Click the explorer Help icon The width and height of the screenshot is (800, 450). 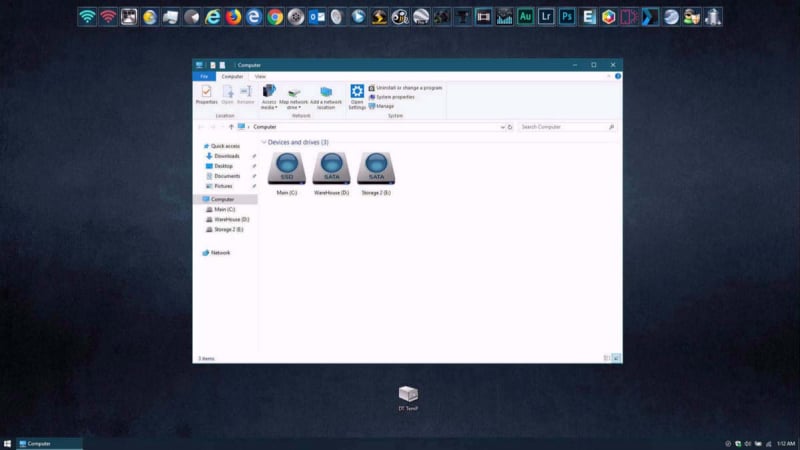tap(618, 76)
